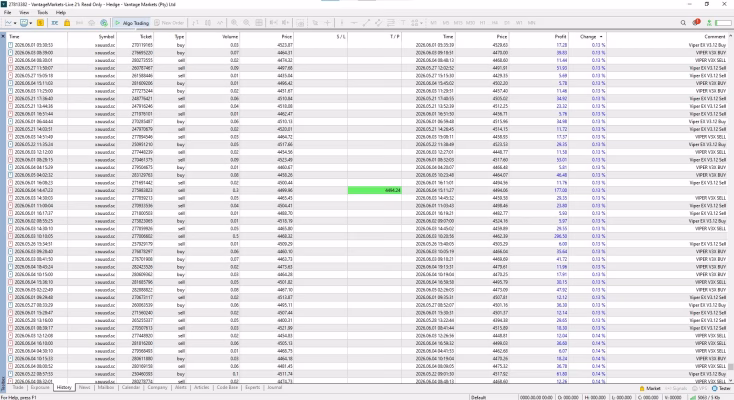The width and height of the screenshot is (734, 400).
Task: Select H1 timeframe
Action: 483,22
